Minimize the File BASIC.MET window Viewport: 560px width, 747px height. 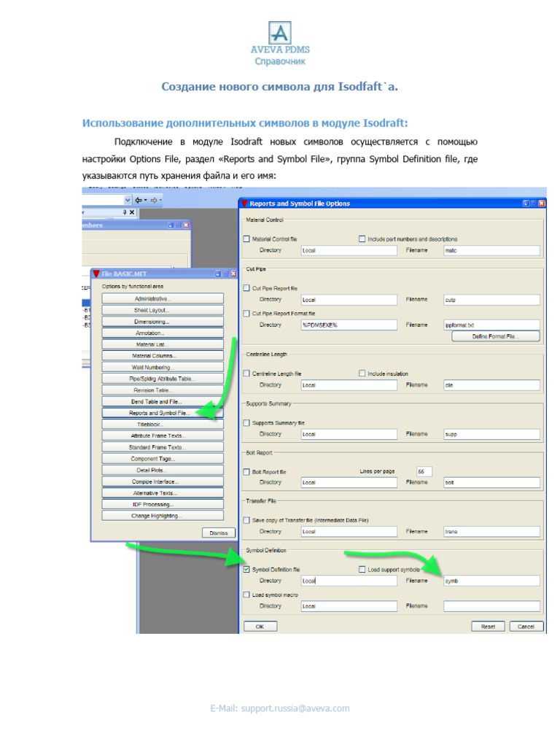tap(218, 274)
